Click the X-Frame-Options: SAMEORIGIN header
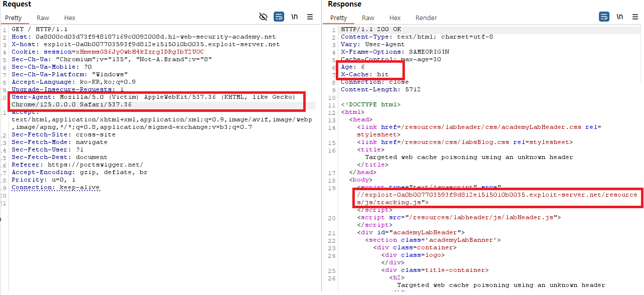The image size is (644, 295). 395,52
